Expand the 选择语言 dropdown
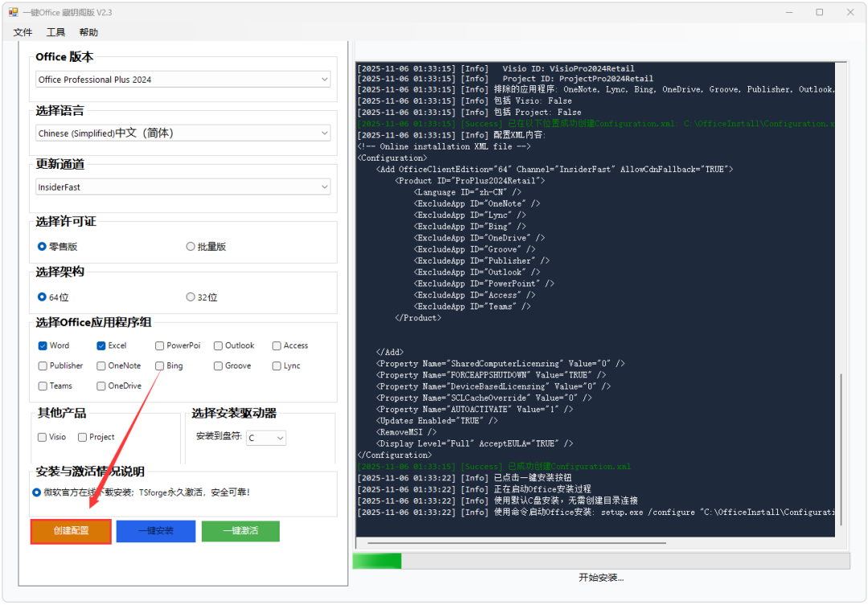 pyautogui.click(x=183, y=133)
